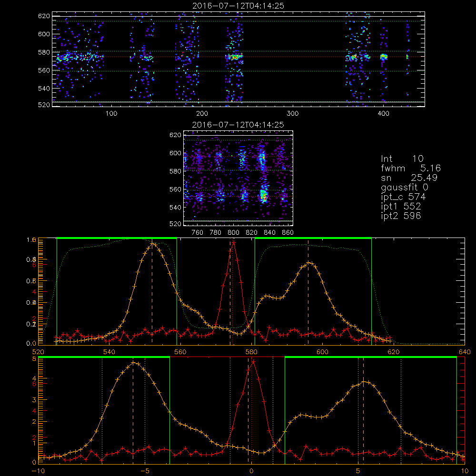
Task: Click the 'ipt_c 574' label
Action: click(x=403, y=197)
